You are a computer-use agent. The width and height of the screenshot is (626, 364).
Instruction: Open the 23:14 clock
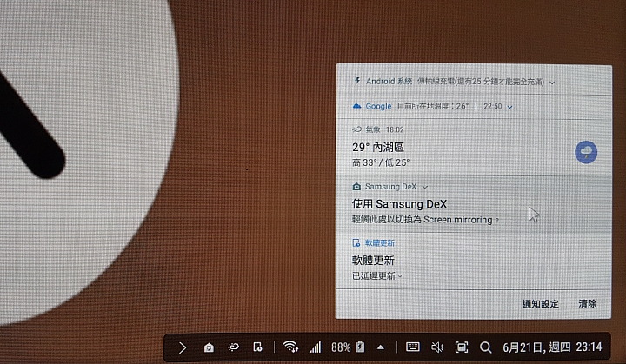(589, 347)
